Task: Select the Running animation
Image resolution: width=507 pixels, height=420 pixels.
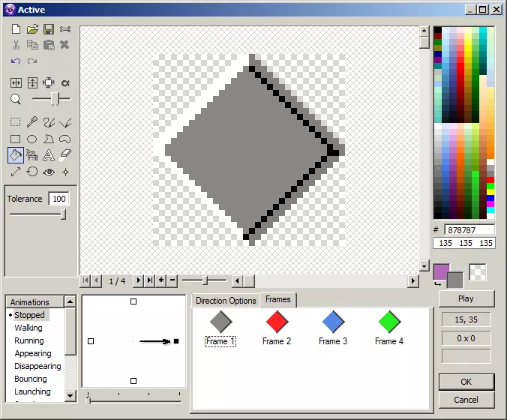Action: coord(29,340)
